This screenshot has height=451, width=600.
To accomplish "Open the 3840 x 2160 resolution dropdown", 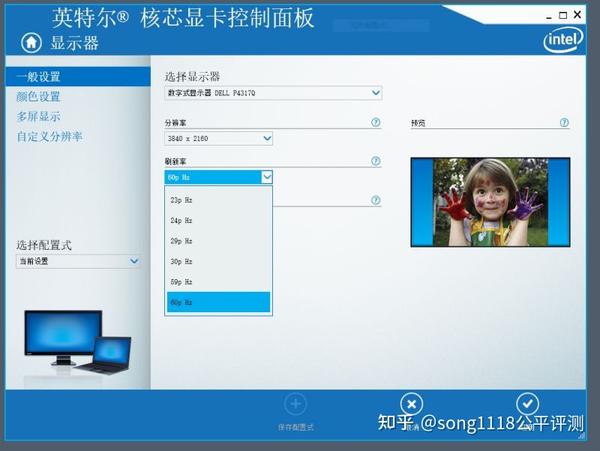I will pyautogui.click(x=218, y=138).
